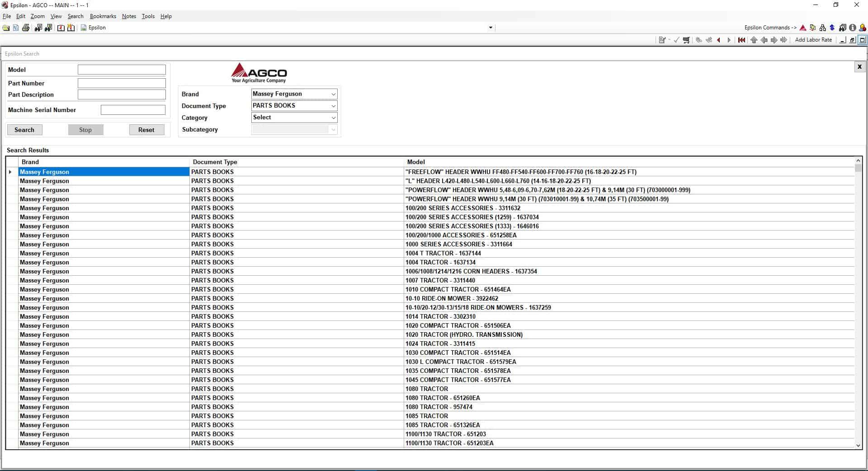The height and width of the screenshot is (471, 868).
Task: Click the results scrollbar up arrow
Action: click(858, 160)
